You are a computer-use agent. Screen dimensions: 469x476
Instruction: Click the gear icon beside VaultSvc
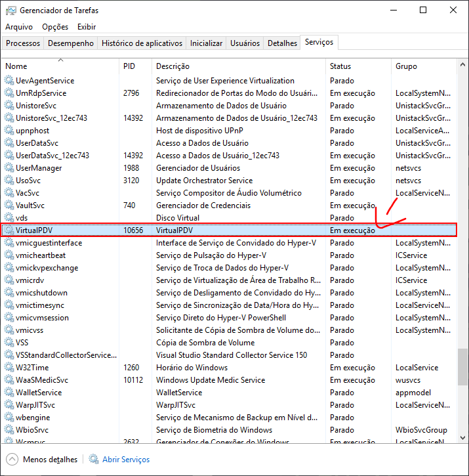9,206
